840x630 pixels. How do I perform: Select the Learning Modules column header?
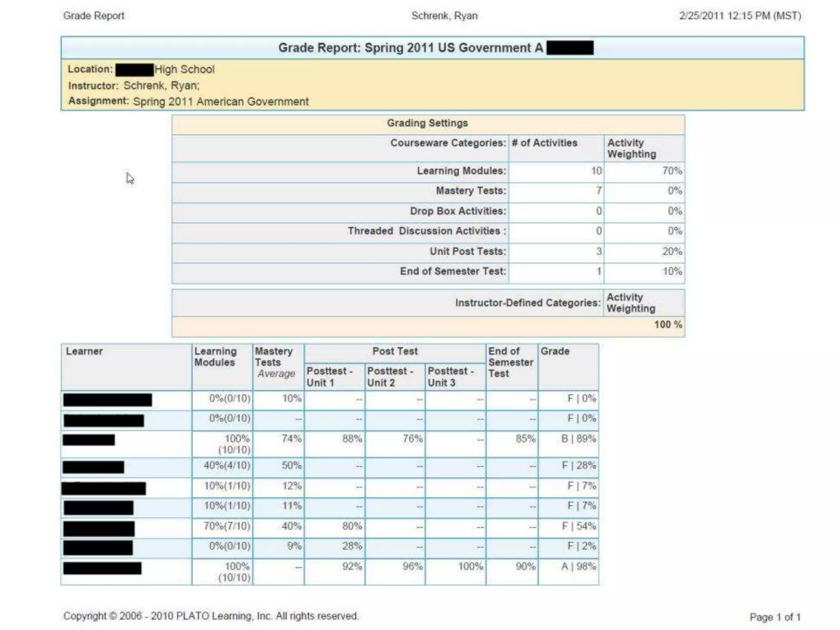pos(215,357)
